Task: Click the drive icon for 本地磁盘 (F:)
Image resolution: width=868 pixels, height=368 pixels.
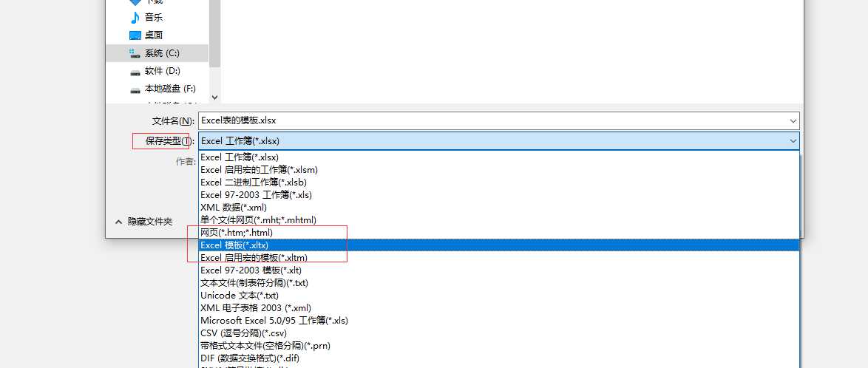Action: (x=135, y=89)
